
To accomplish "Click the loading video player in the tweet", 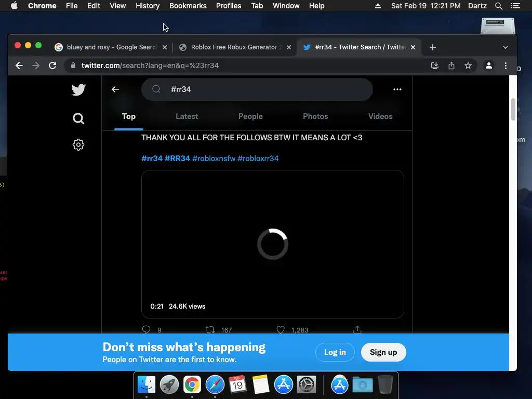I will [272, 244].
